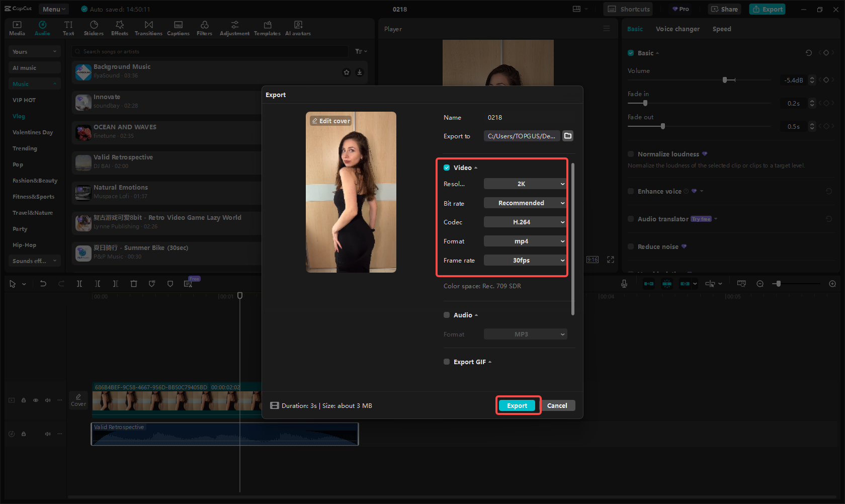Screen dimensions: 845x504
Task: Click the folder icon beside Export to path
Action: coord(568,136)
